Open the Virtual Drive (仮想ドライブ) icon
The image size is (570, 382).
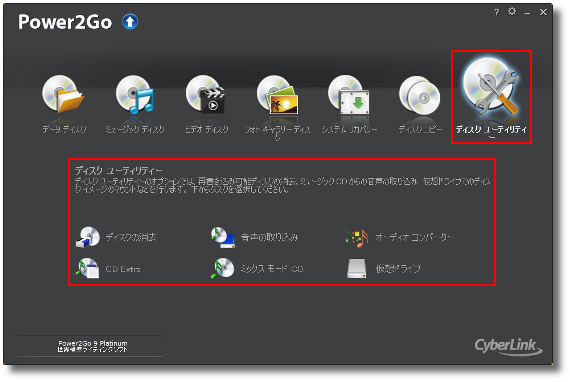click(x=357, y=269)
